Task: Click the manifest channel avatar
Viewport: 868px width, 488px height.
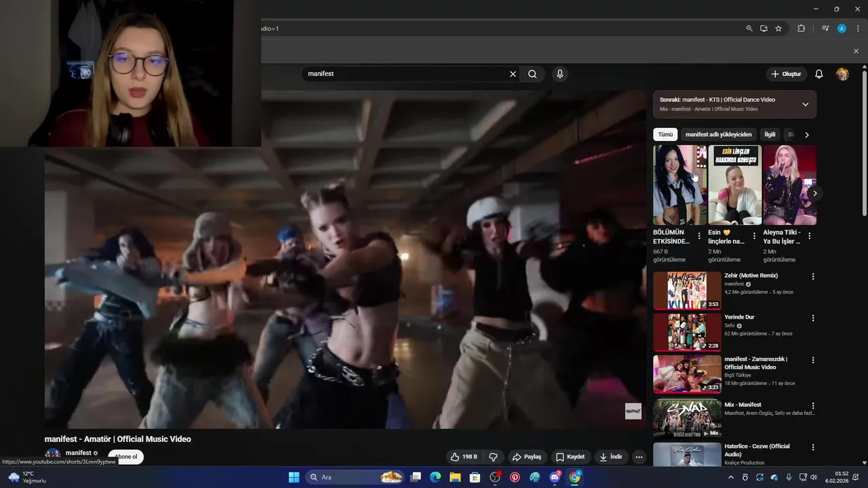Action: pos(53,454)
